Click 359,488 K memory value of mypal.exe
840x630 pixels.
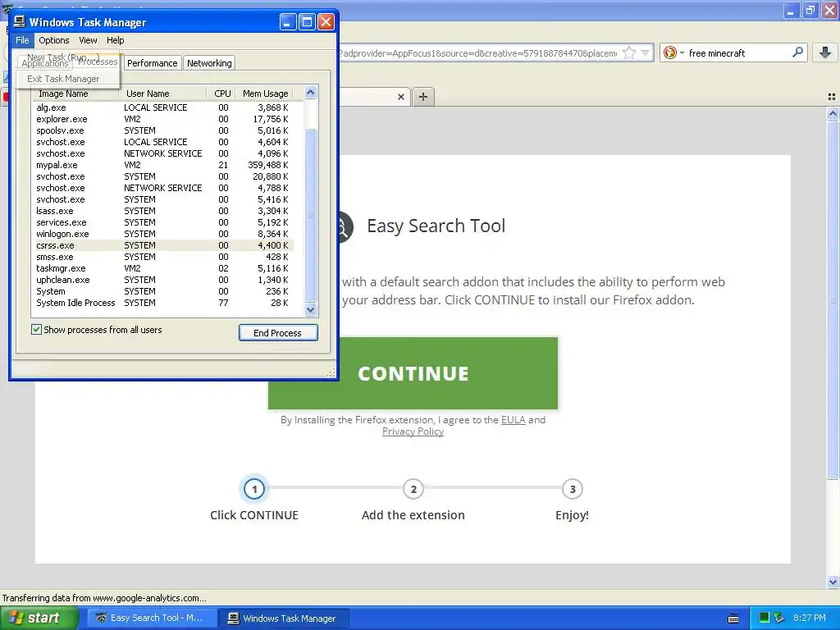tap(268, 165)
